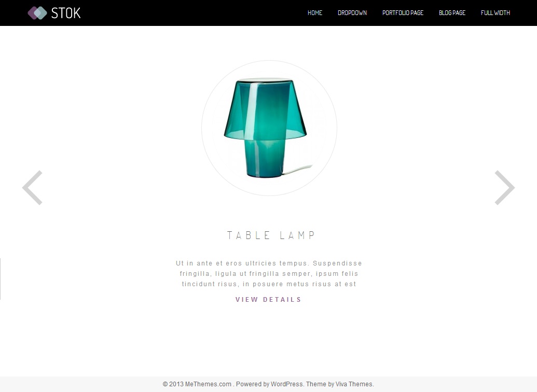Go to previous slide with left arrow
This screenshot has width=537, height=392.
32,188
